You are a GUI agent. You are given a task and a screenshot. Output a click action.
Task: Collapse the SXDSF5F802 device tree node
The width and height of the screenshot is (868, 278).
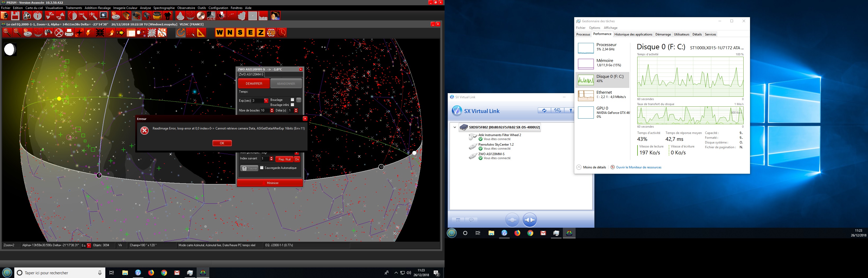click(x=455, y=127)
